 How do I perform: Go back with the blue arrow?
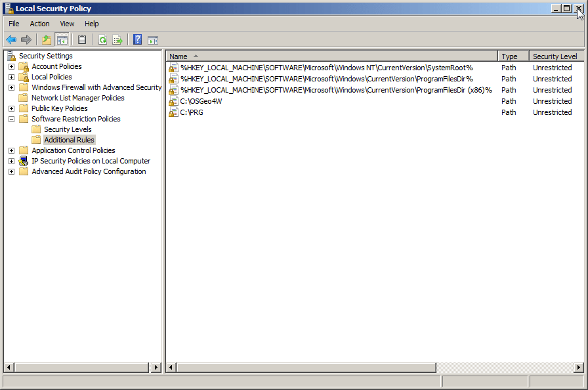[x=11, y=39]
